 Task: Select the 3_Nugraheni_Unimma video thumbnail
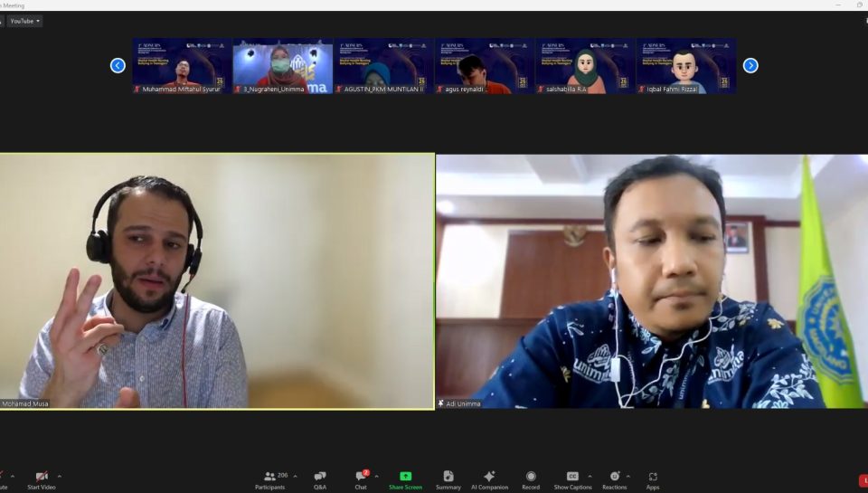(x=282, y=65)
